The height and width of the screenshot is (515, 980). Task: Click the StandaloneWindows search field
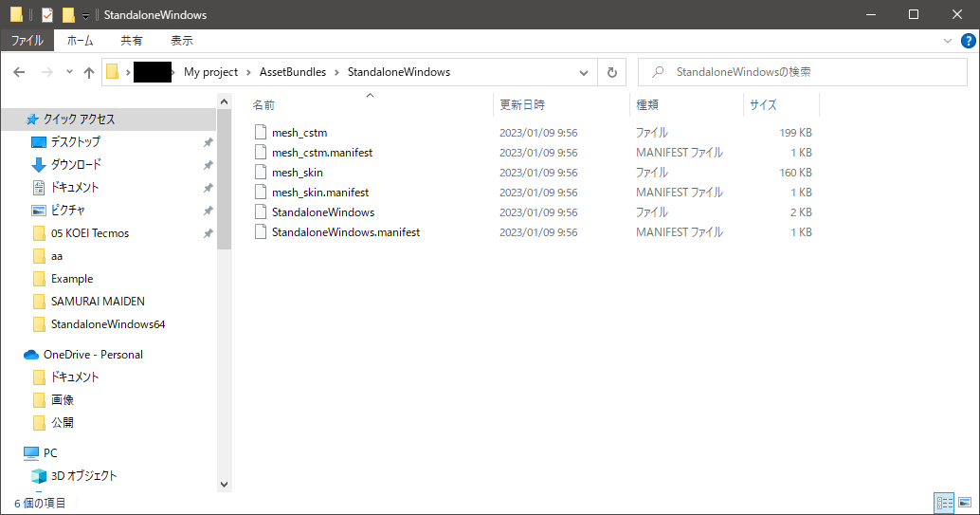coord(803,73)
